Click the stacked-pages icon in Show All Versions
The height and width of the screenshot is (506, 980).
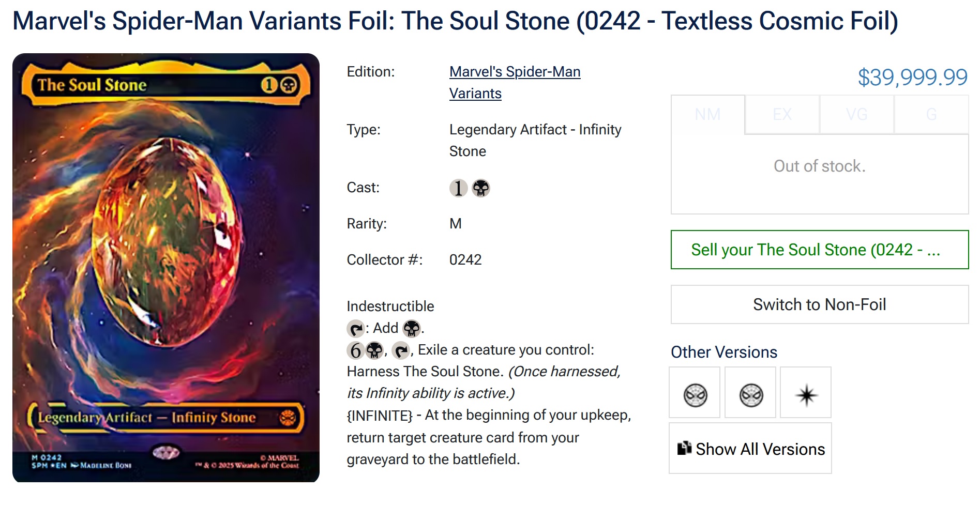(x=684, y=448)
